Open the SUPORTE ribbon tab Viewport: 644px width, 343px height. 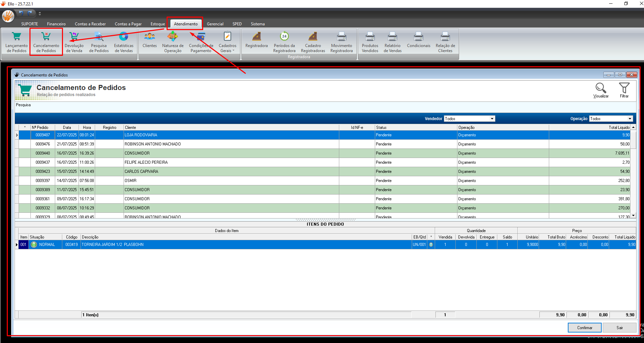pos(29,24)
